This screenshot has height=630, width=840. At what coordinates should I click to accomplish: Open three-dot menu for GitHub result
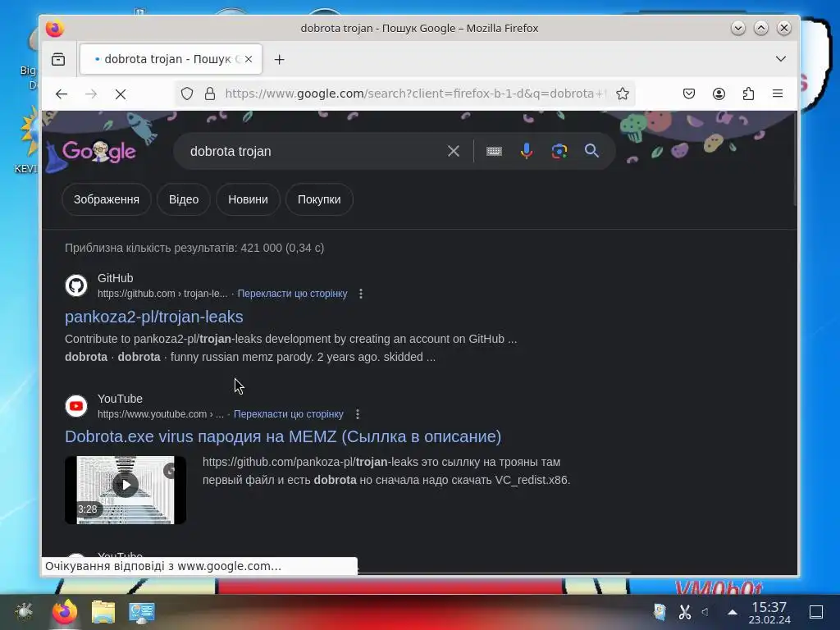click(x=361, y=294)
